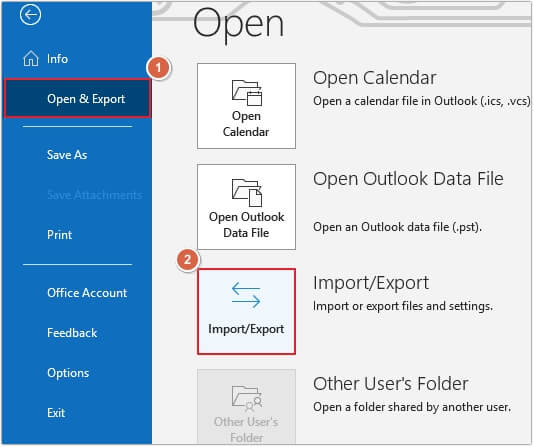Screen dimensions: 534x447
Task: Click the Import/Export arrows icon
Action: coord(246,295)
